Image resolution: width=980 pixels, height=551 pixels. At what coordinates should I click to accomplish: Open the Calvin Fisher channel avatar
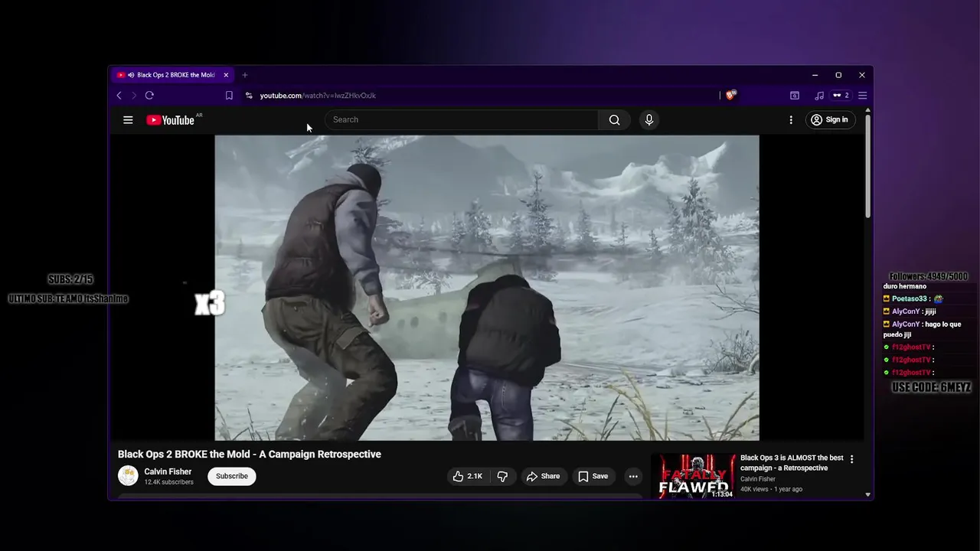tap(128, 476)
